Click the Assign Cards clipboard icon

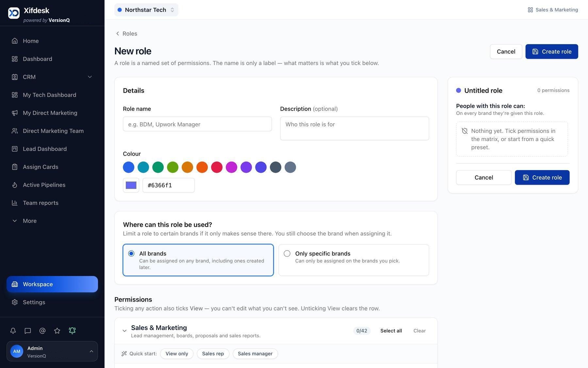point(15,167)
